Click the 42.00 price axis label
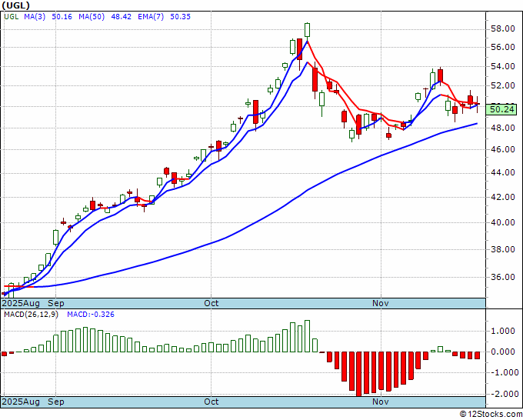This screenshot has width=523, height=420. click(503, 197)
